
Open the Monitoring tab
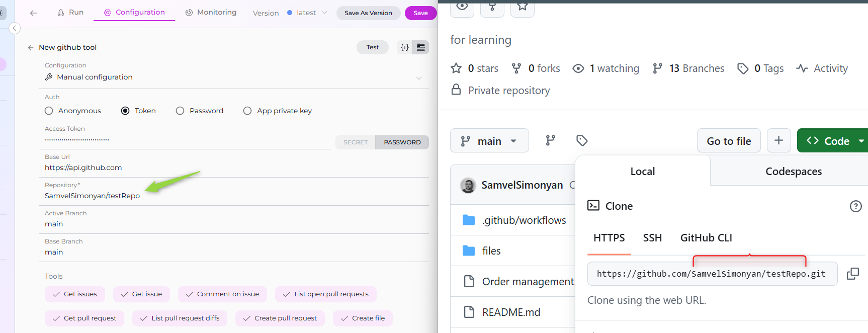211,12
